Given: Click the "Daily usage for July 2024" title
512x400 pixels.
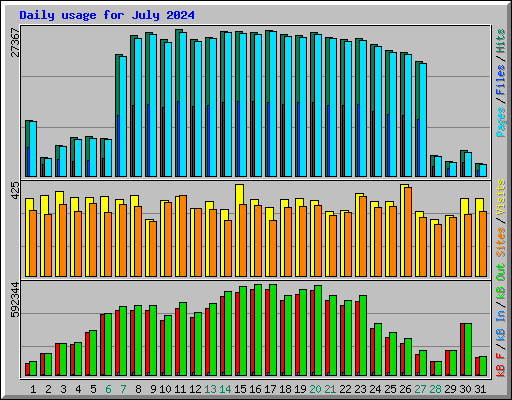Looking at the screenshot, I should pyautogui.click(x=107, y=15).
